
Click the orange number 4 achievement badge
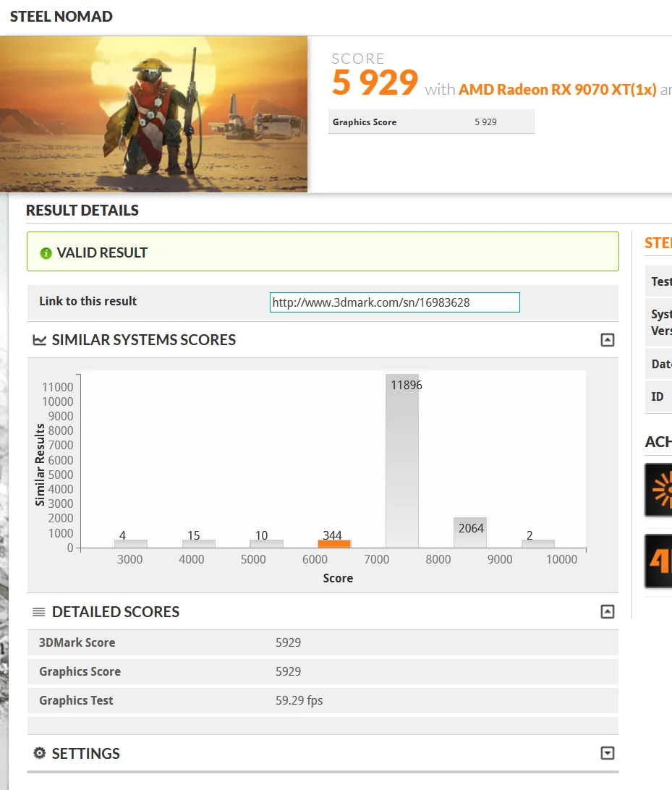tap(659, 561)
